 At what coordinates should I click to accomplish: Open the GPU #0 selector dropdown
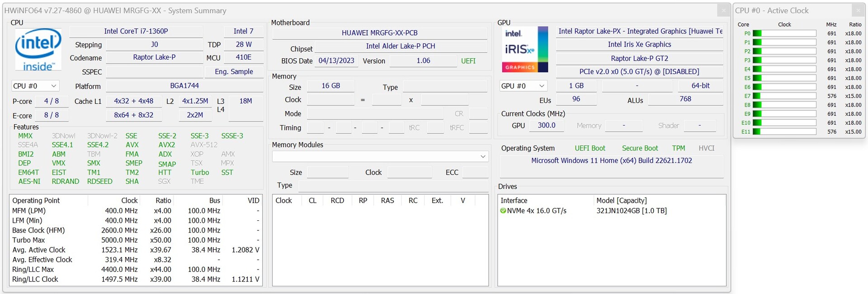point(523,86)
